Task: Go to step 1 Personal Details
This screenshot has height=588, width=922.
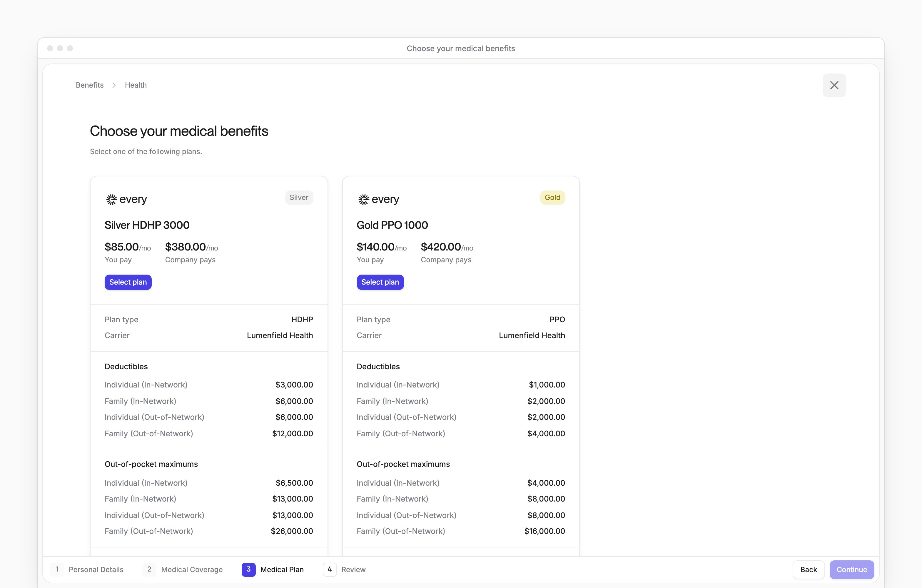Action: [x=87, y=569]
